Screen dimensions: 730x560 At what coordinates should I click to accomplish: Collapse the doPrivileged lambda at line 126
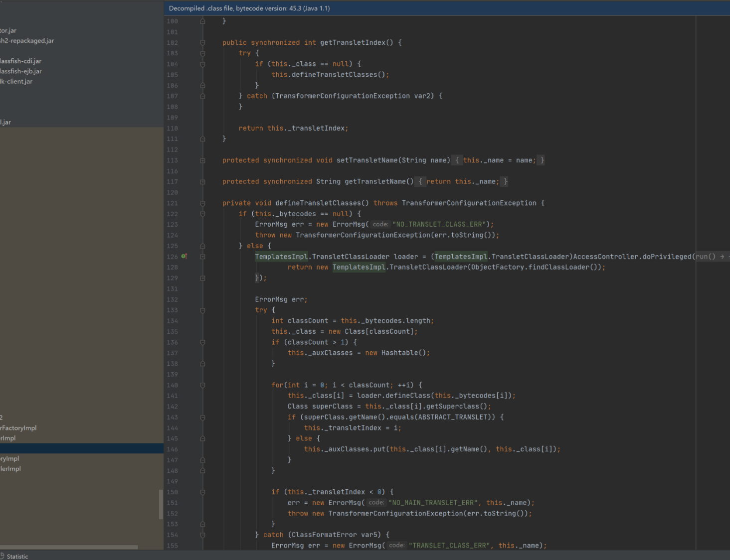202,257
